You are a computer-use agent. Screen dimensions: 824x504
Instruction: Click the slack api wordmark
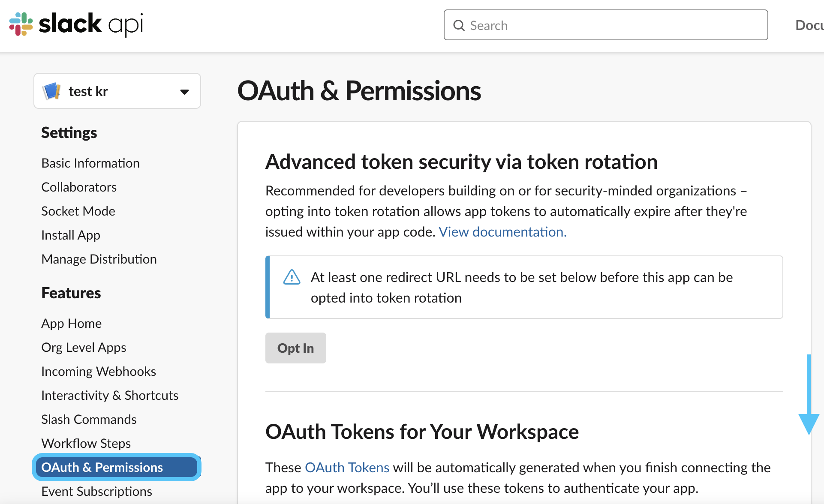pos(91,24)
